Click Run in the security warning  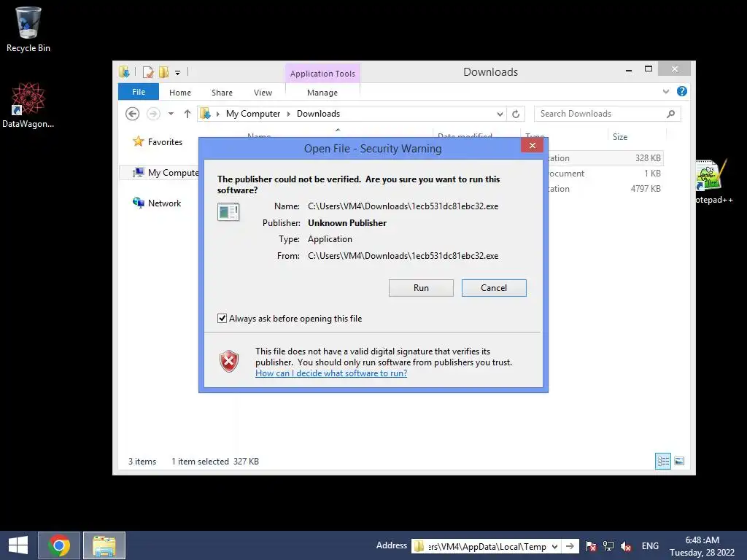421,287
